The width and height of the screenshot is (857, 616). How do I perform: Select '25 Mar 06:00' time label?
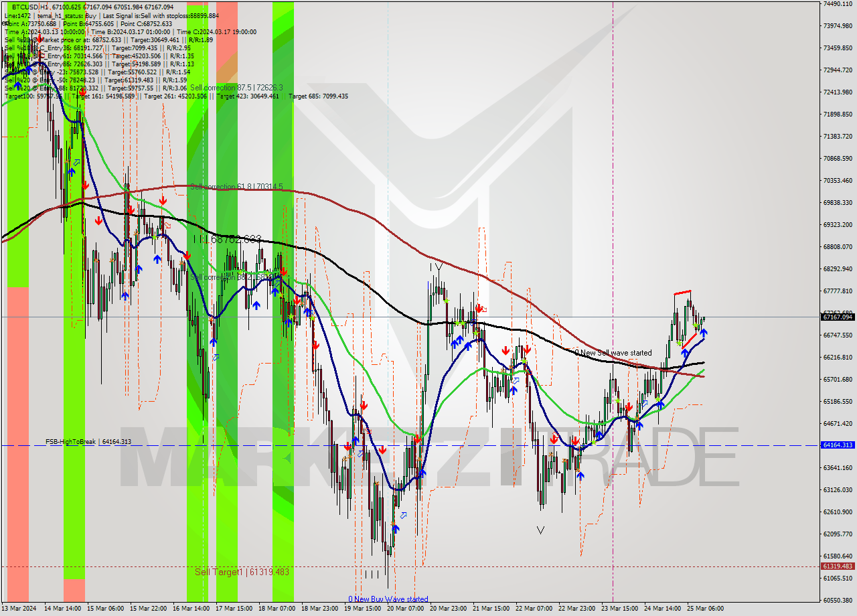pyautogui.click(x=705, y=609)
